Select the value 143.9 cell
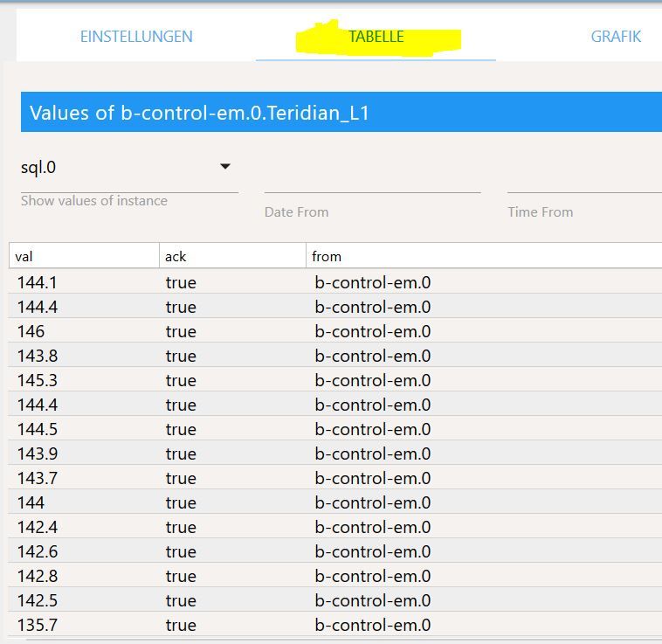 pos(38,454)
